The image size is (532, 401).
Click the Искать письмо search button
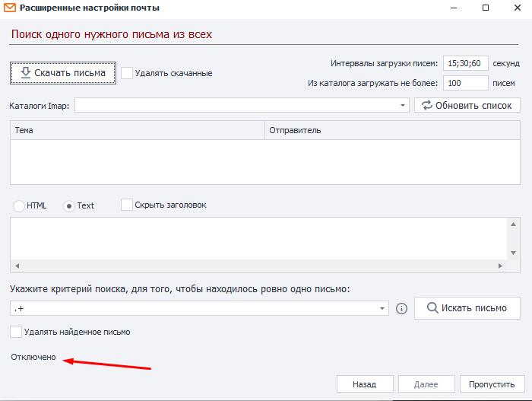[467, 308]
